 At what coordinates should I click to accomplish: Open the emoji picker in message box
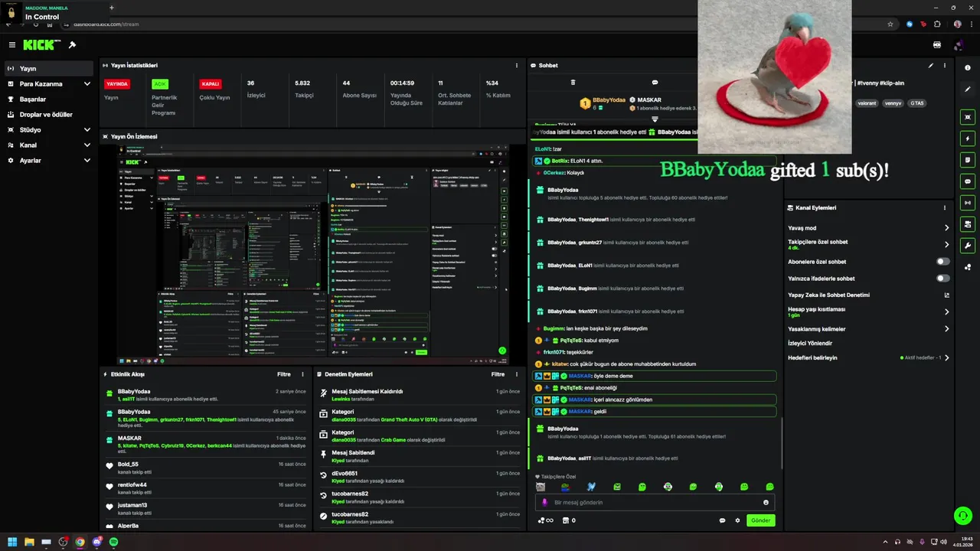tap(766, 503)
